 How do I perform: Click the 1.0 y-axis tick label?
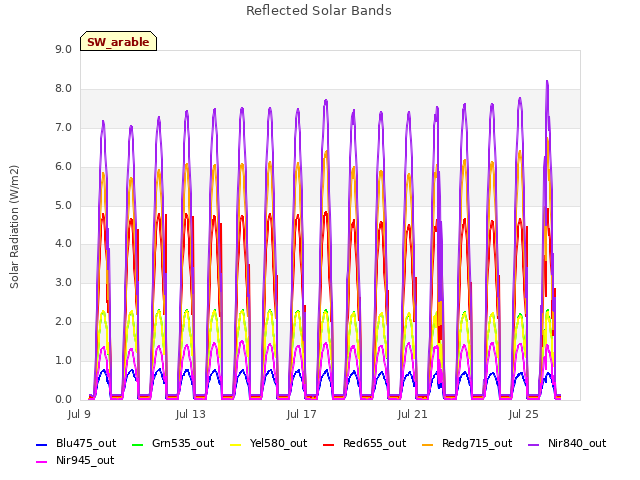click(x=63, y=361)
